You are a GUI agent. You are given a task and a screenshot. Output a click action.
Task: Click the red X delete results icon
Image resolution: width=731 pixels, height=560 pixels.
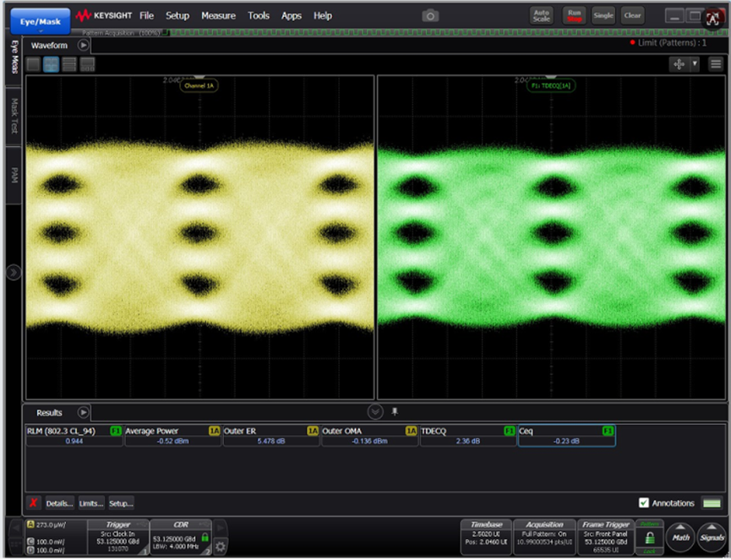click(33, 503)
